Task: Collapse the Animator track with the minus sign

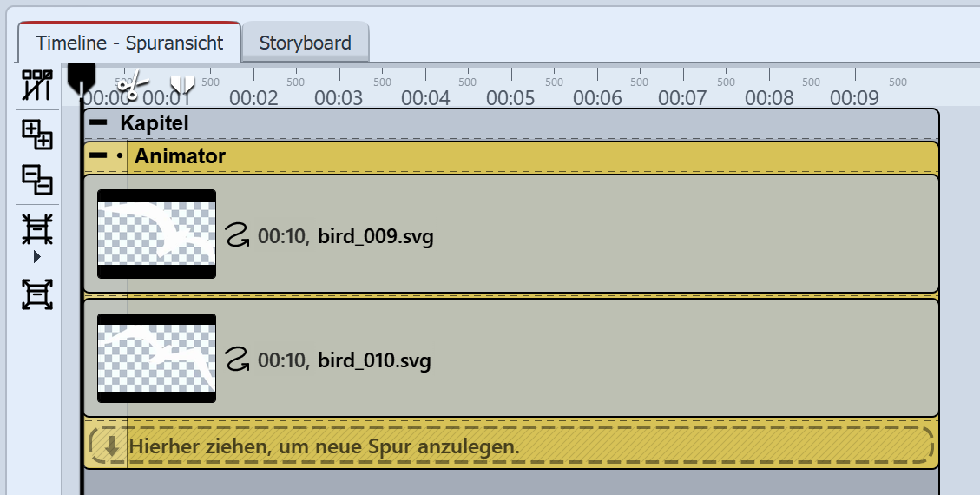Action: 99,157
